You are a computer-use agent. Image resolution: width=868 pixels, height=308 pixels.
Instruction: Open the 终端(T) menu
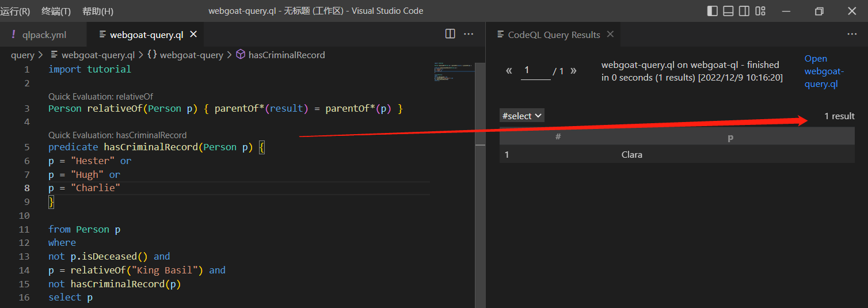pyautogui.click(x=56, y=12)
